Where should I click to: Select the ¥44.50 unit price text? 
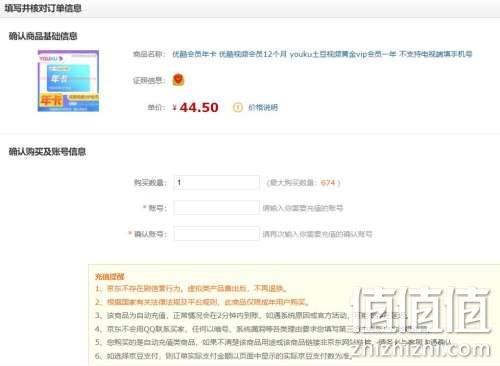coord(196,107)
